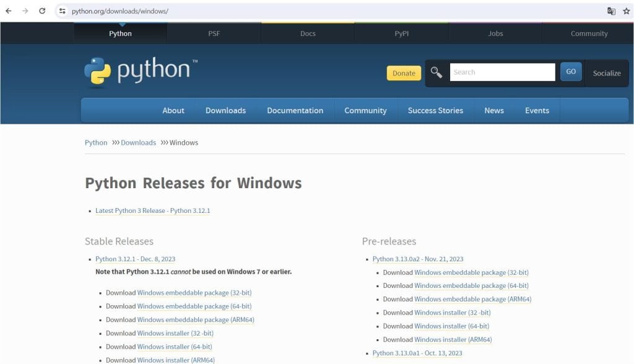Viewport: 634px width, 364px height.
Task: Click the browser back arrow
Action: tap(9, 11)
